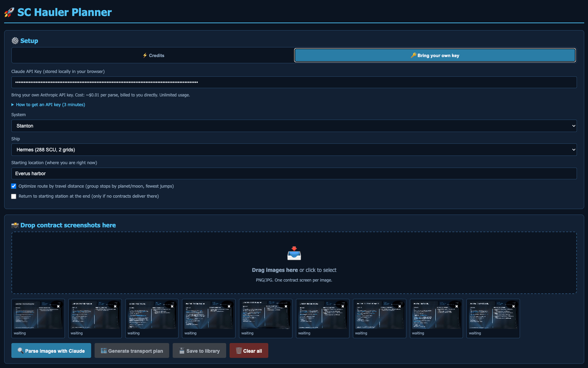Click the gear icon next to Setup

pos(15,41)
